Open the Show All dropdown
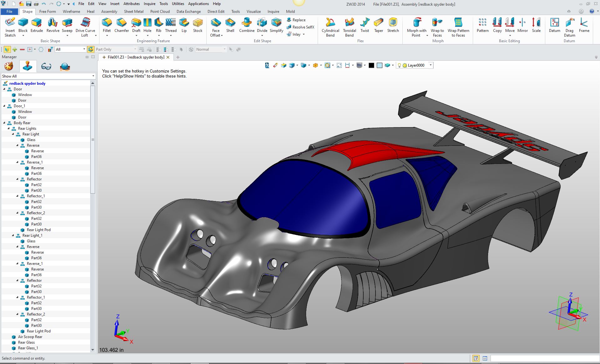600x364 pixels. [93, 76]
